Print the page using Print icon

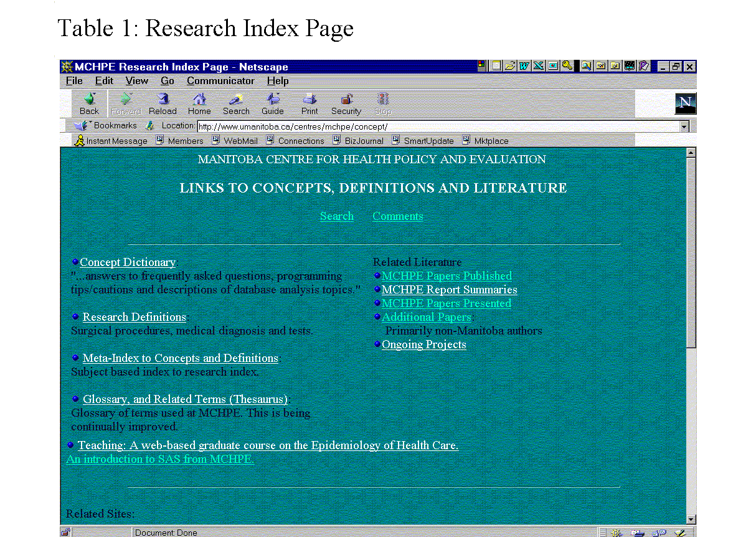309,103
